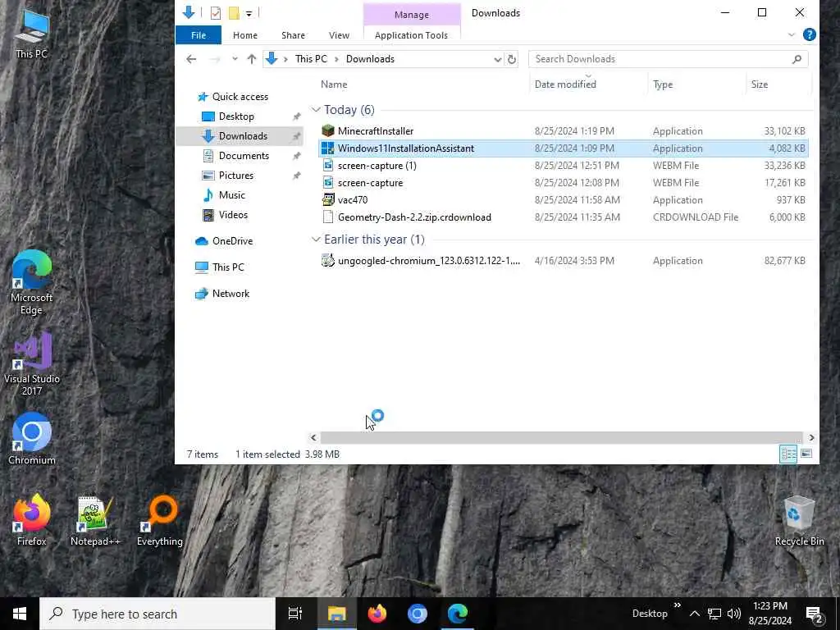Select the Recycle Bin desktop icon

point(799,521)
